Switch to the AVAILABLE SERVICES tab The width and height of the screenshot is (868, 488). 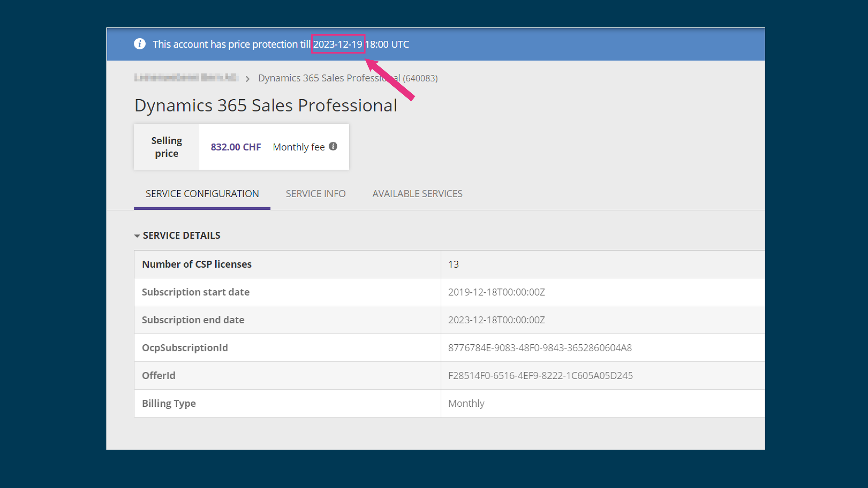(x=417, y=194)
